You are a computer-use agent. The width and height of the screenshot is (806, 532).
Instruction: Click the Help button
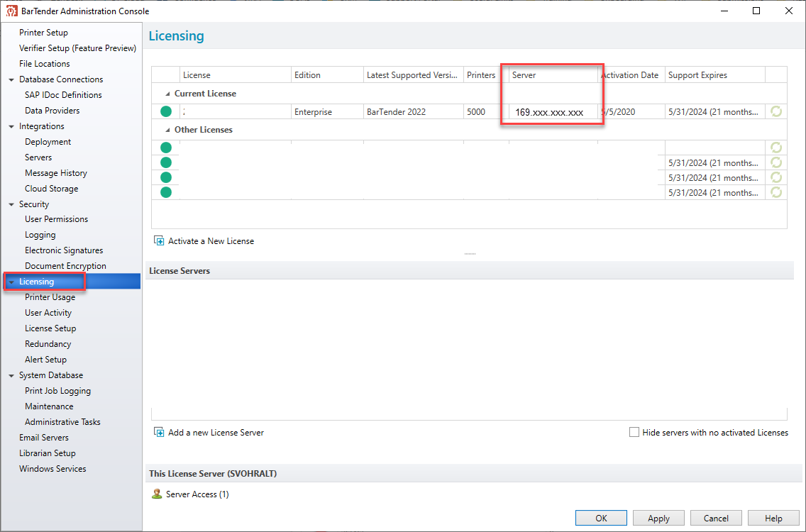coord(773,518)
